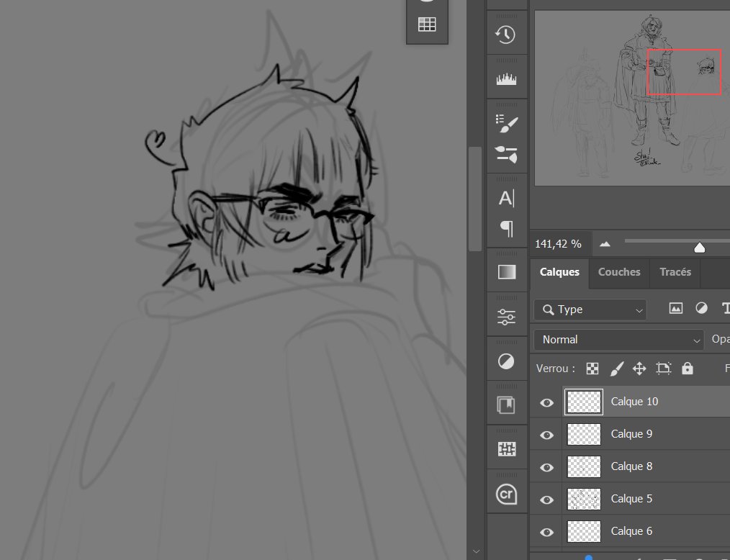Open the Adjustments panel icon
Image resolution: width=730 pixels, height=560 pixels.
coord(506,361)
